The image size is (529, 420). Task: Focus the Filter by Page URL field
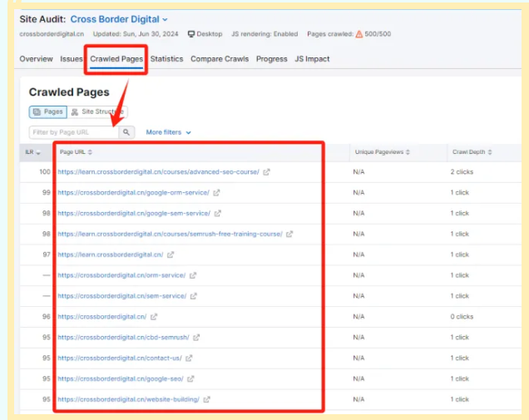pos(74,132)
